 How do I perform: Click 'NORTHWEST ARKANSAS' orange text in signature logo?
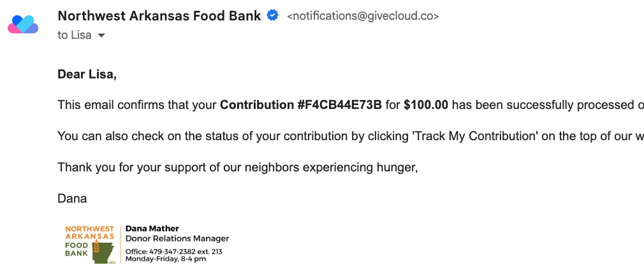89,232
